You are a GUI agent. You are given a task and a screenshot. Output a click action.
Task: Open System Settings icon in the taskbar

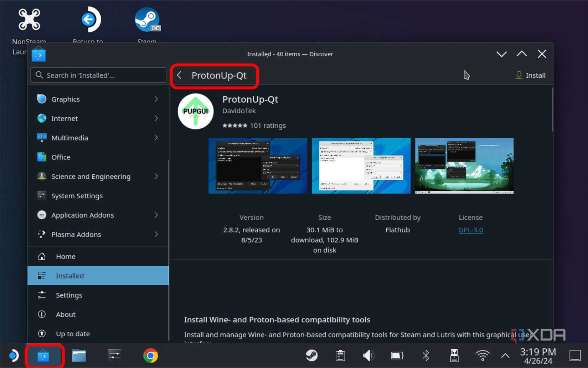point(115,356)
